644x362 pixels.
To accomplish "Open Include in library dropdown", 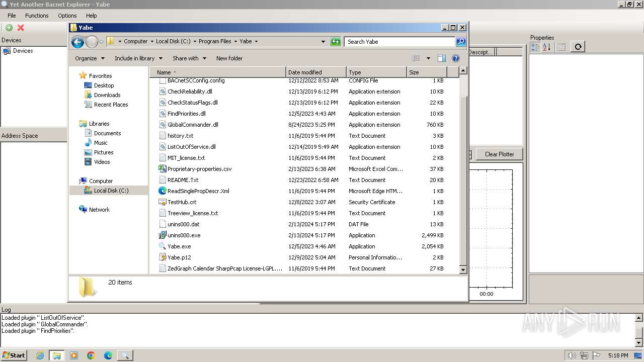I will tap(138, 58).
